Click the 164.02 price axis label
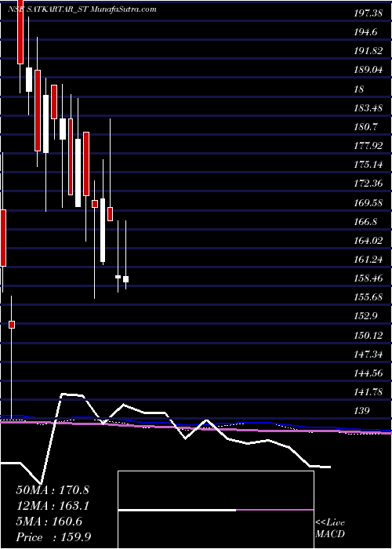This screenshot has width=392, height=549. (x=368, y=241)
